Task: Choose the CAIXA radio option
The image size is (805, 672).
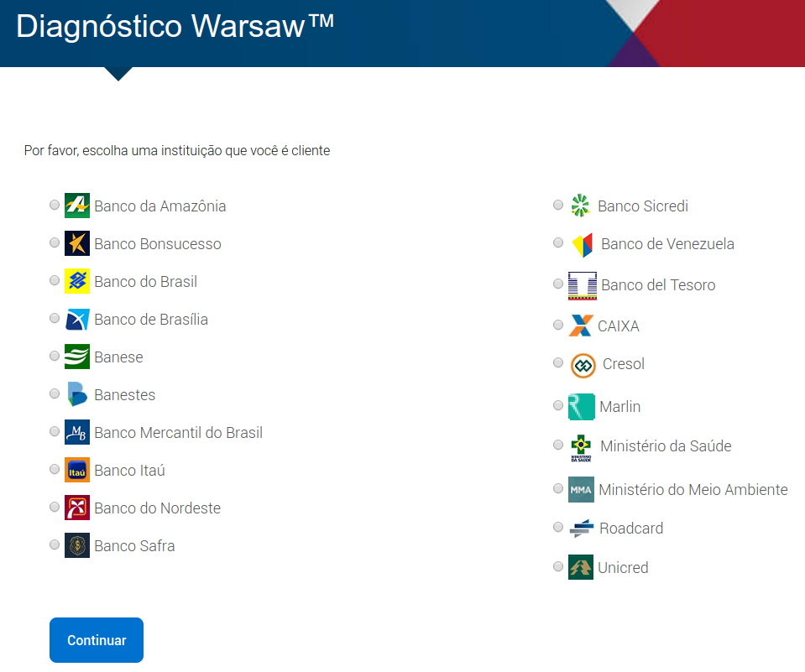Action: pyautogui.click(x=558, y=325)
